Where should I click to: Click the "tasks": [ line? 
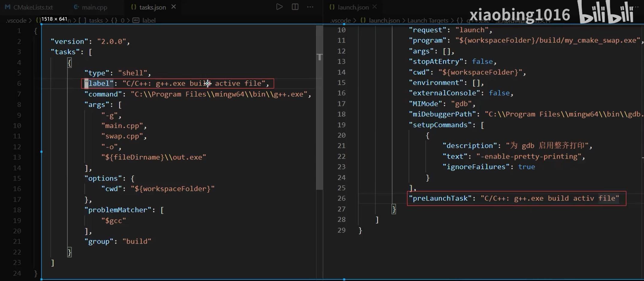71,52
